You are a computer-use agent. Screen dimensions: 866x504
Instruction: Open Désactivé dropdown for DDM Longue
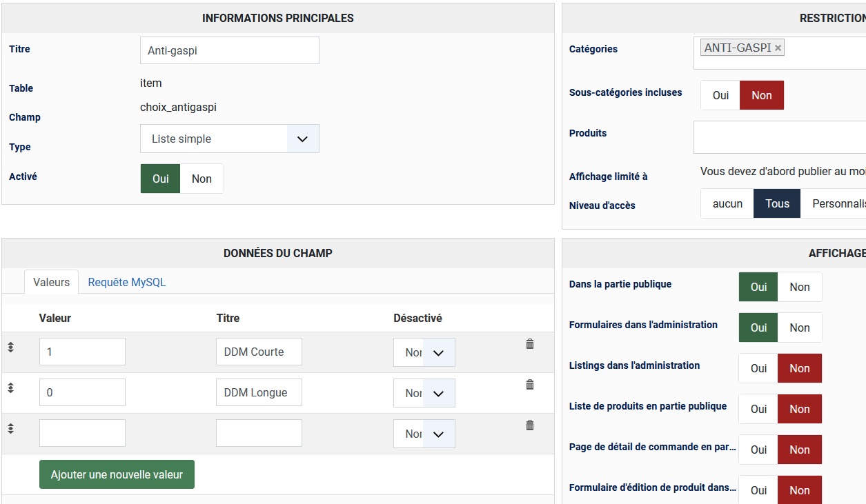pos(424,393)
